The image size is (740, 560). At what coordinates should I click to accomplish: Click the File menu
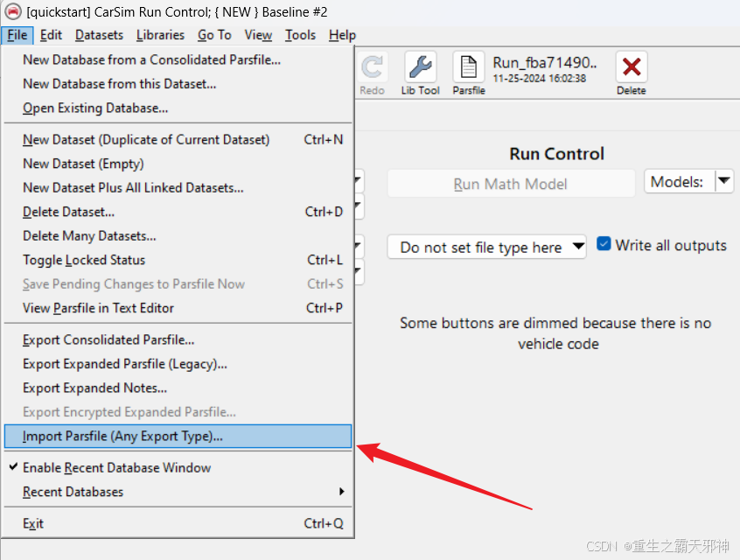click(x=17, y=35)
